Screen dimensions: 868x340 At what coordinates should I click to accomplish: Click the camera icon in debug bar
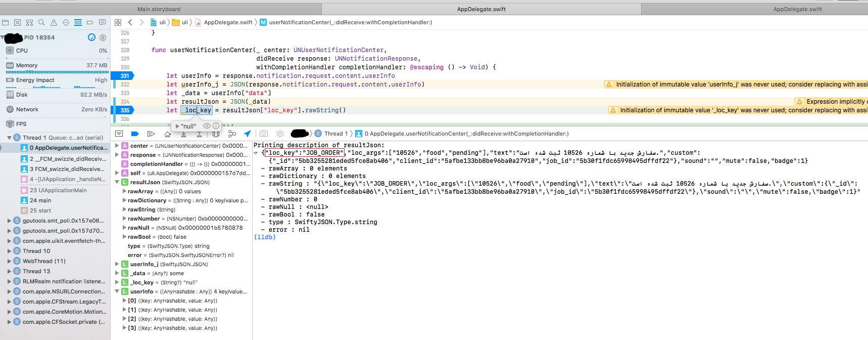coord(264,134)
